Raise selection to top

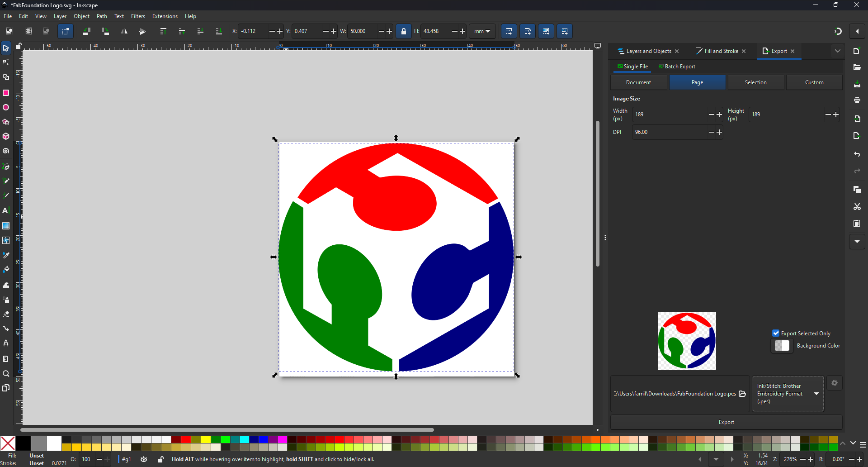tap(164, 31)
